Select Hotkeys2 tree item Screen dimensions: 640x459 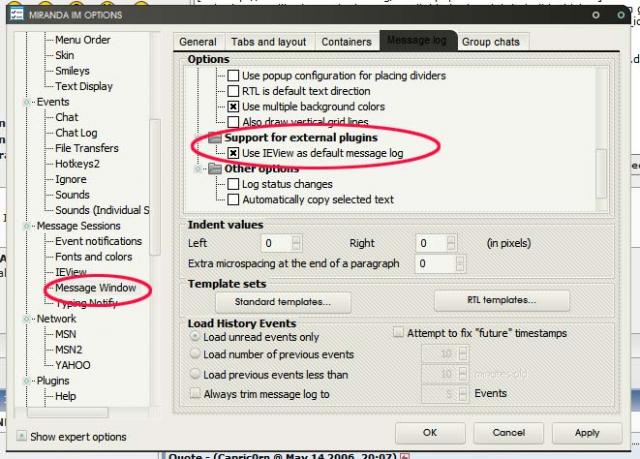78,164
